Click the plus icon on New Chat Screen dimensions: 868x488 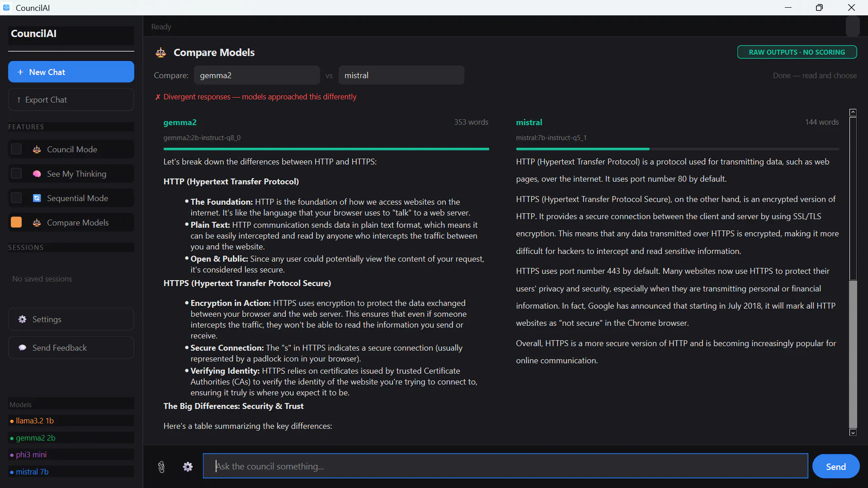(x=20, y=72)
